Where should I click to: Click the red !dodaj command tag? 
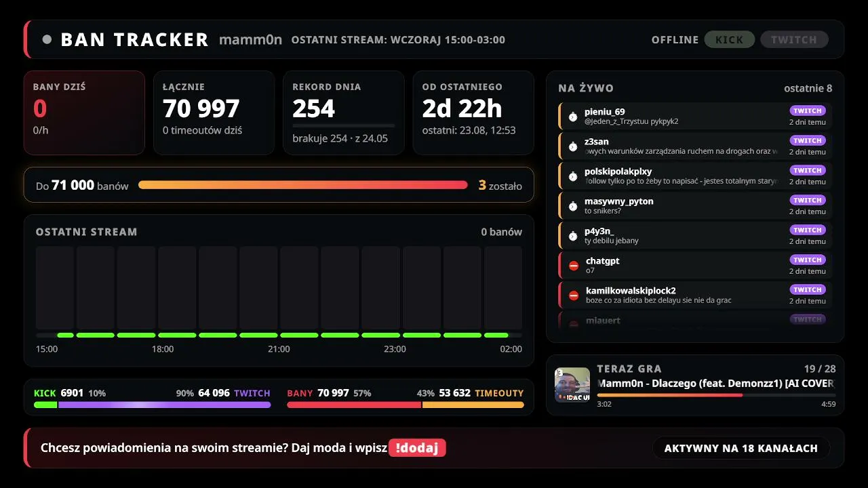pyautogui.click(x=417, y=448)
